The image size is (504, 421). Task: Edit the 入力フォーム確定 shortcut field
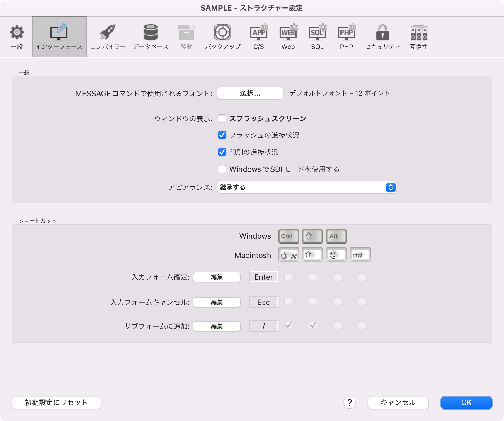(217, 277)
